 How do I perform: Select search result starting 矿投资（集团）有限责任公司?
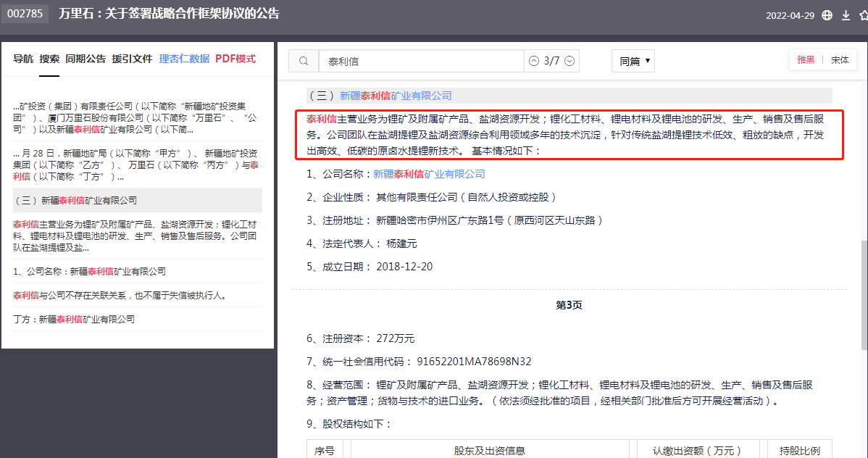pos(137,117)
